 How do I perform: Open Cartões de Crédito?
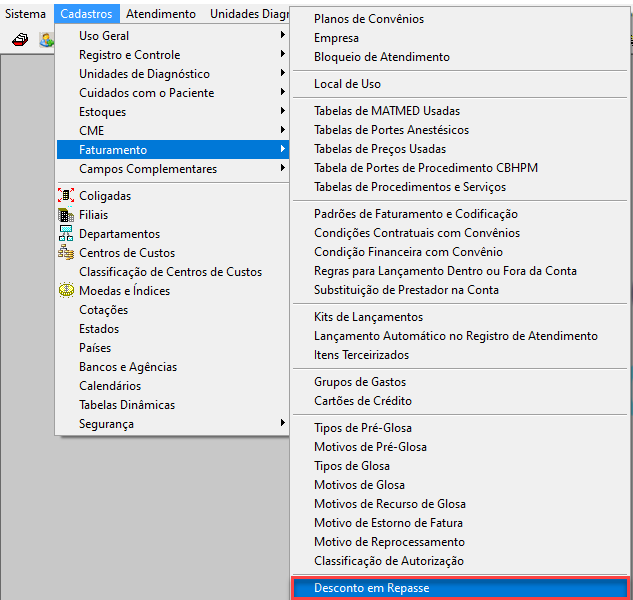click(x=460, y=401)
